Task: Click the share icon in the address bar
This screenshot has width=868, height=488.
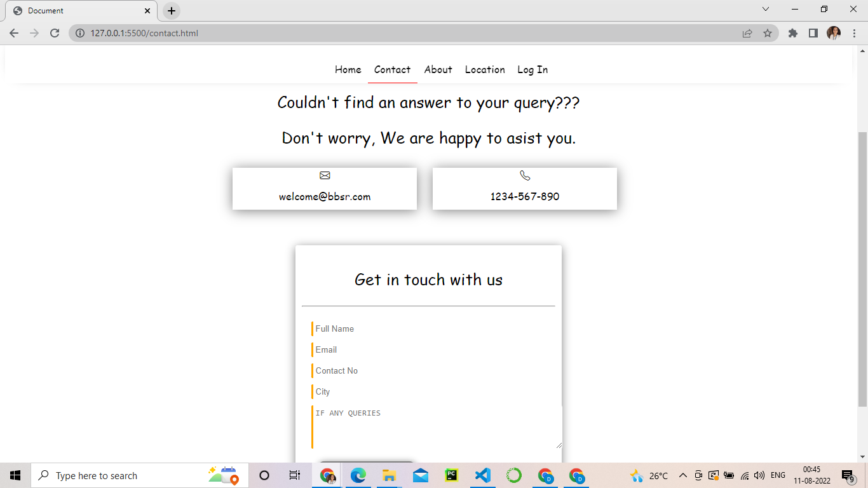Action: [x=747, y=33]
